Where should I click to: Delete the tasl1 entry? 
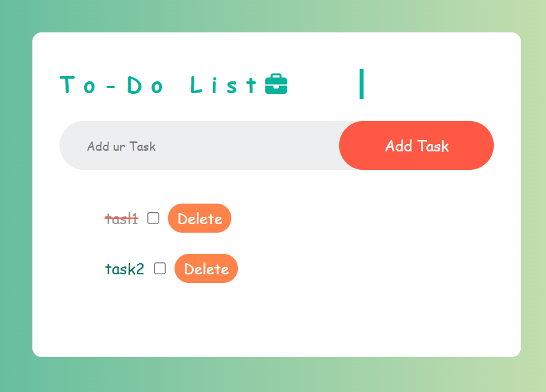200,218
